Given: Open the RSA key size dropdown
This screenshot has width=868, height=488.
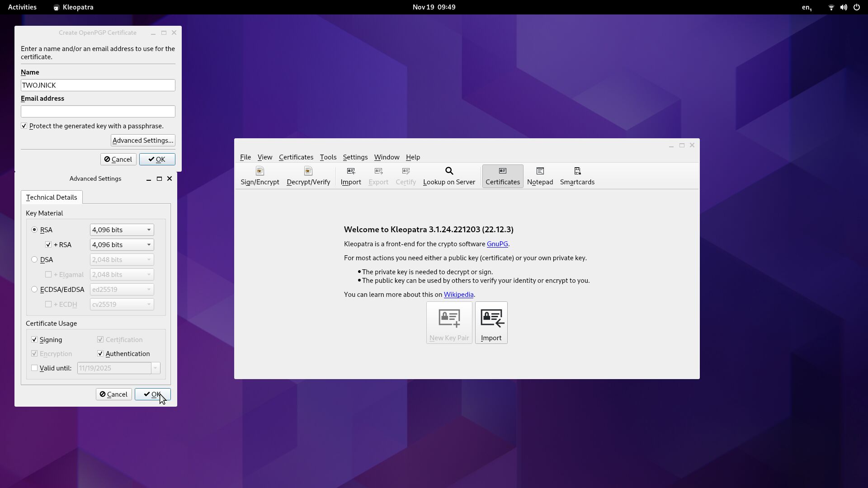Looking at the screenshot, I should pyautogui.click(x=122, y=230).
